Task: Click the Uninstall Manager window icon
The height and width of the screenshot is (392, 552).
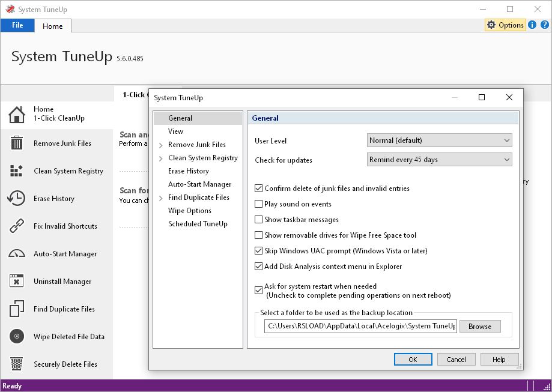Action: (x=17, y=281)
